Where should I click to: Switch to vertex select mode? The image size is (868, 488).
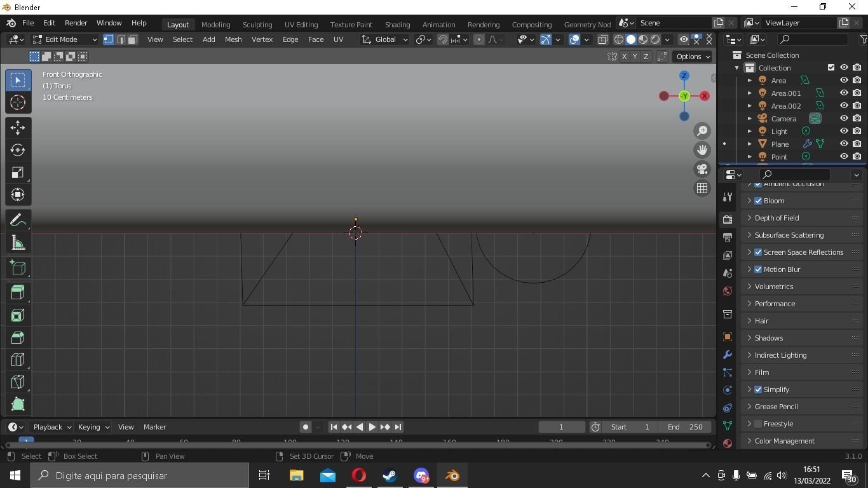point(109,39)
